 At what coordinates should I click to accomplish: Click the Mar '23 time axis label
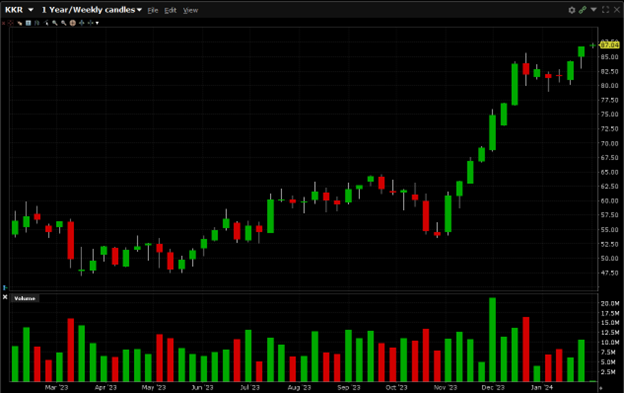click(x=57, y=387)
